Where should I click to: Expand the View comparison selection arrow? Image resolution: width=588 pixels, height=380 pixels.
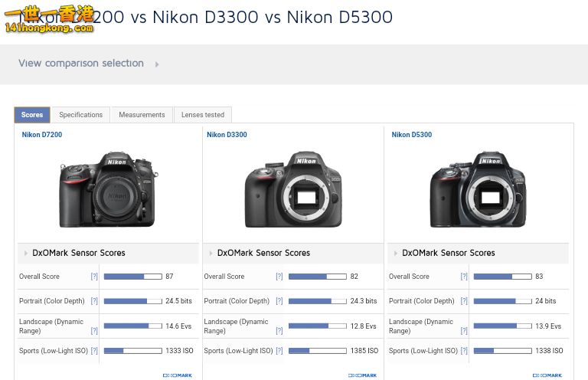pyautogui.click(x=157, y=64)
